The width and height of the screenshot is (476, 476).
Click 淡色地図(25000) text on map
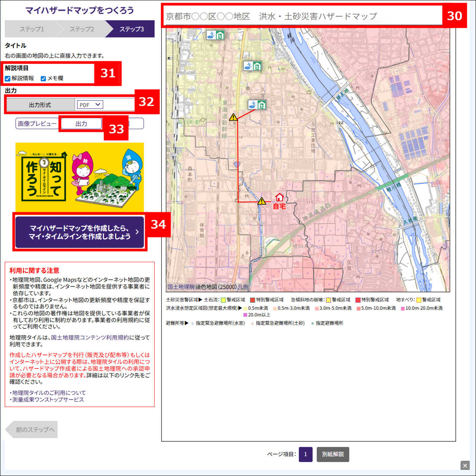pyautogui.click(x=216, y=287)
